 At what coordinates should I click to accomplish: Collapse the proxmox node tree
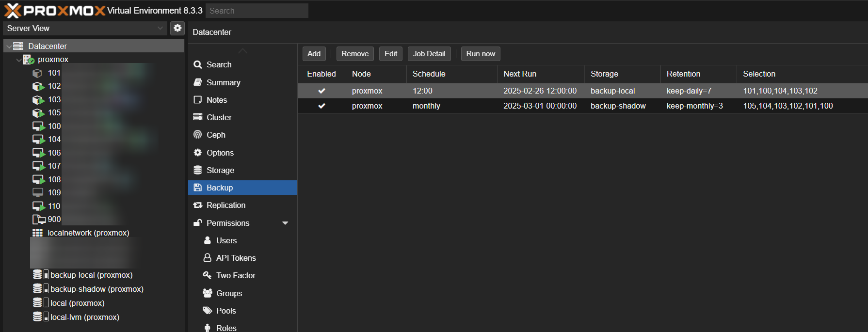pyautogui.click(x=19, y=60)
